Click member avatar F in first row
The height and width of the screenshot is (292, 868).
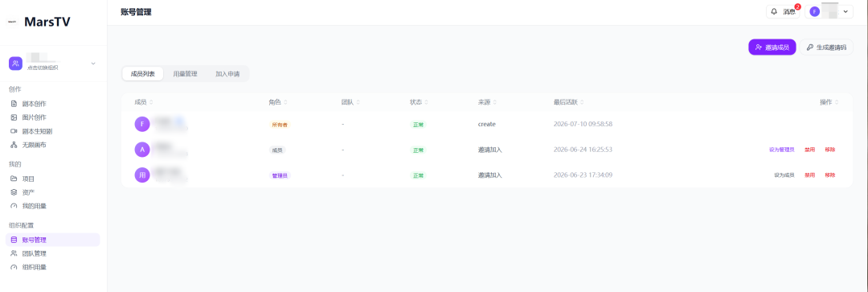[x=142, y=124]
